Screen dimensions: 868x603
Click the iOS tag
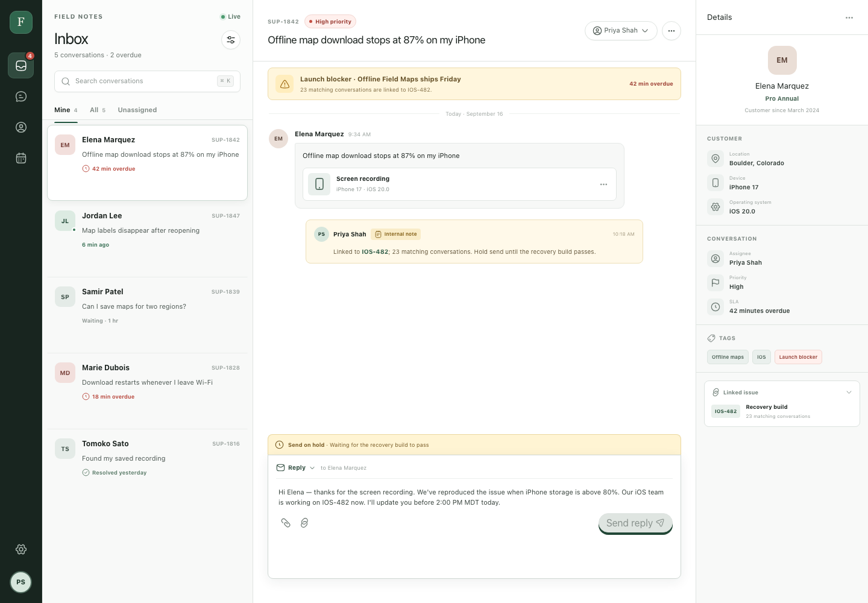tap(761, 357)
